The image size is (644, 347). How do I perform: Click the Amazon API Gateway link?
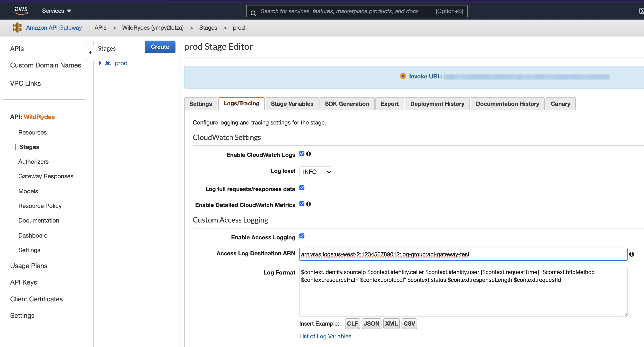coord(54,28)
